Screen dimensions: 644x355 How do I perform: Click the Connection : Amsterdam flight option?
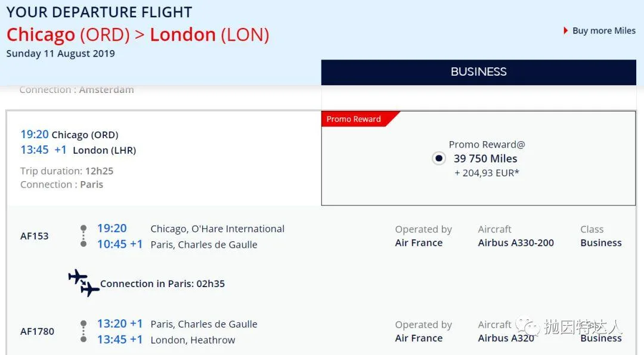point(76,90)
